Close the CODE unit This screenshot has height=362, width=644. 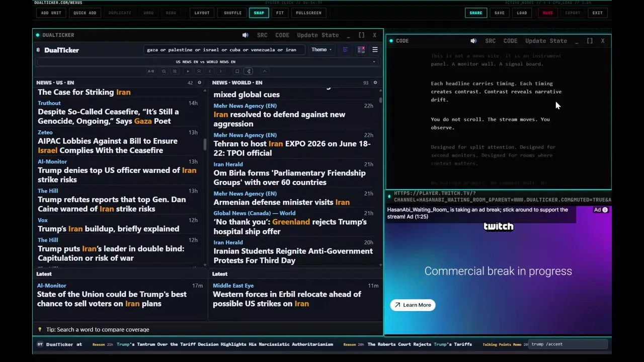602,41
